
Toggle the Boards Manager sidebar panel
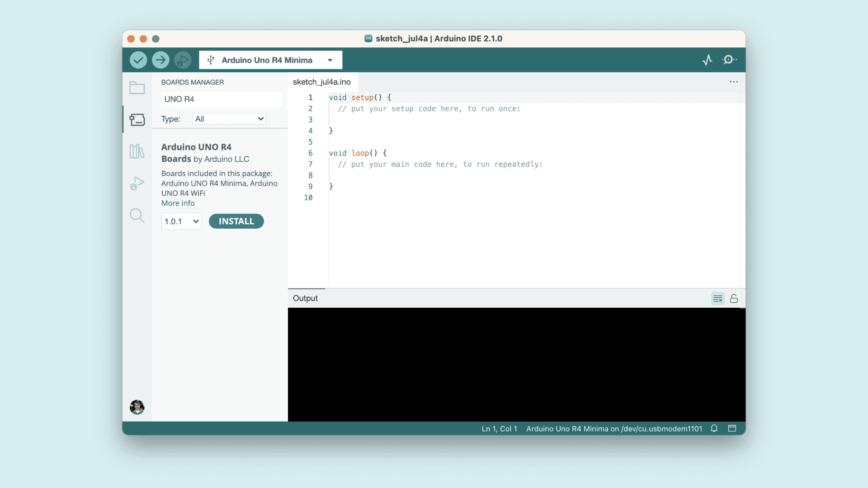click(137, 120)
